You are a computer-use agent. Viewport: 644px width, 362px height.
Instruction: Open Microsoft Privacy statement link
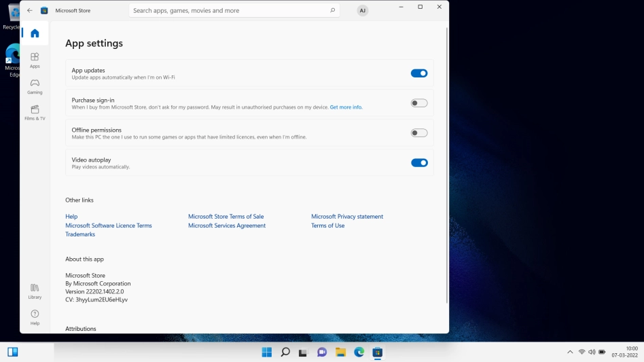click(x=347, y=217)
